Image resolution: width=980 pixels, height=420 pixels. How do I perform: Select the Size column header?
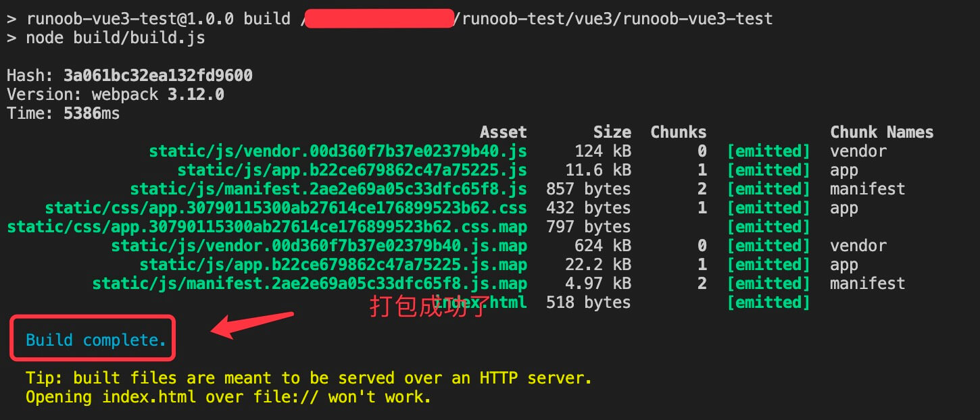click(x=612, y=132)
